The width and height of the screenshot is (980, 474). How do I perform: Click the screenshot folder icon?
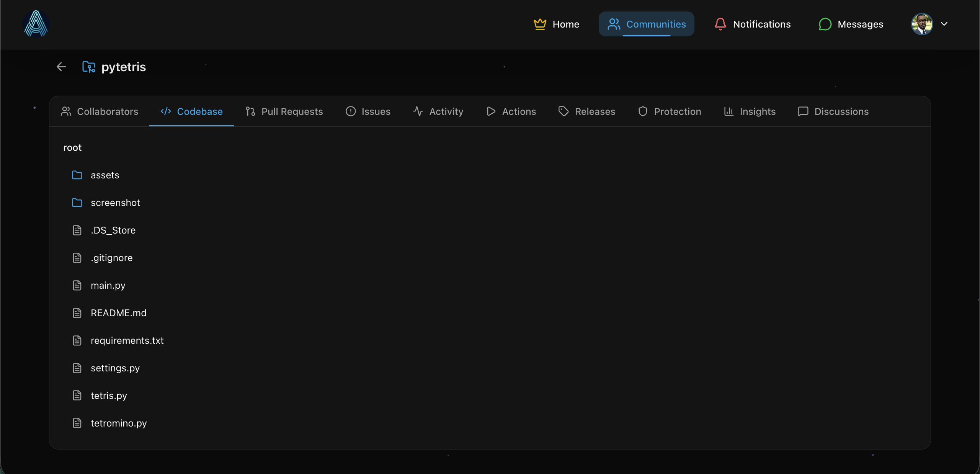click(77, 203)
